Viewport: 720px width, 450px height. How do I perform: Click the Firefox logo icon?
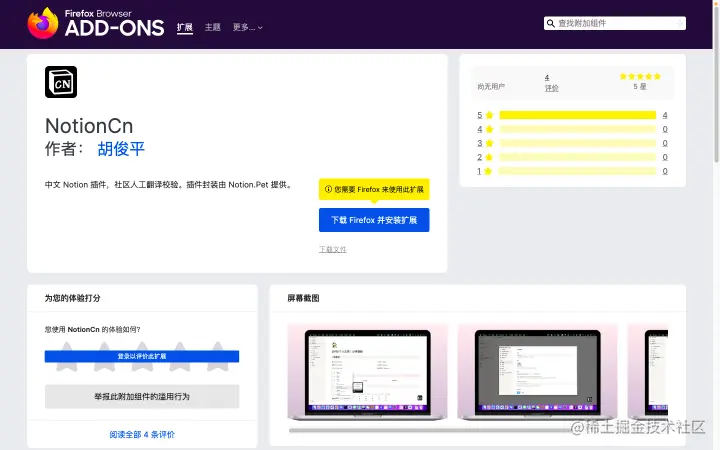pos(43,23)
